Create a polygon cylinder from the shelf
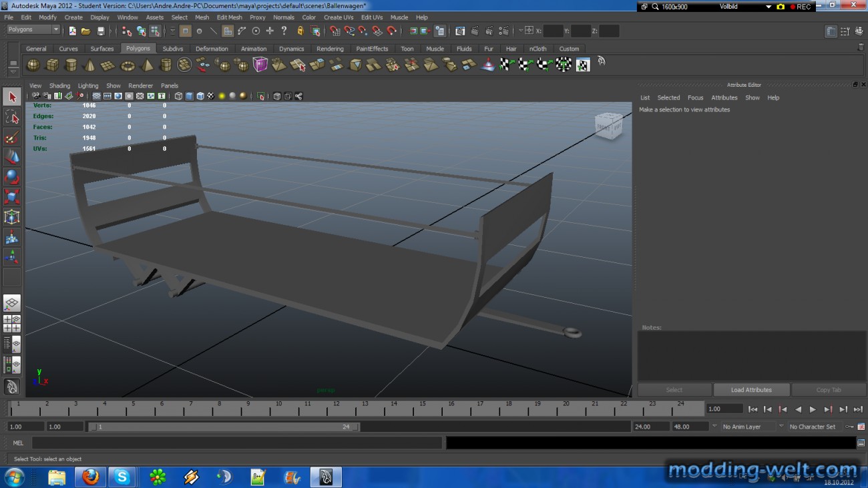The width and height of the screenshot is (868, 488). (x=71, y=65)
